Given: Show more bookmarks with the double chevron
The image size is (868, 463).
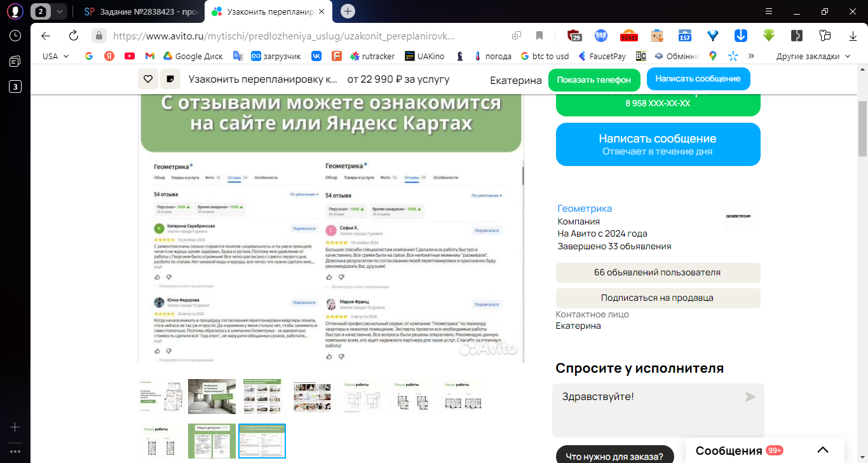Looking at the screenshot, I should [x=751, y=56].
